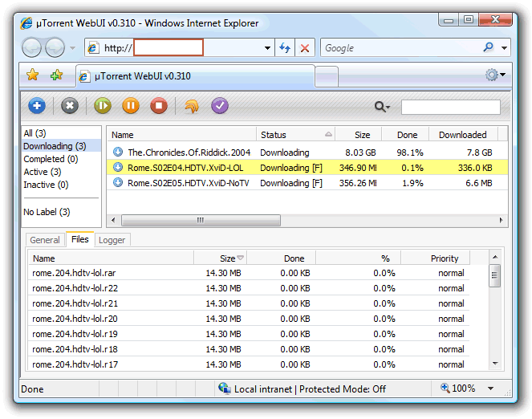Viewport: 532px width, 419px height.
Task: Click the Rome.S02E05 torrent status icon
Action: tap(118, 182)
